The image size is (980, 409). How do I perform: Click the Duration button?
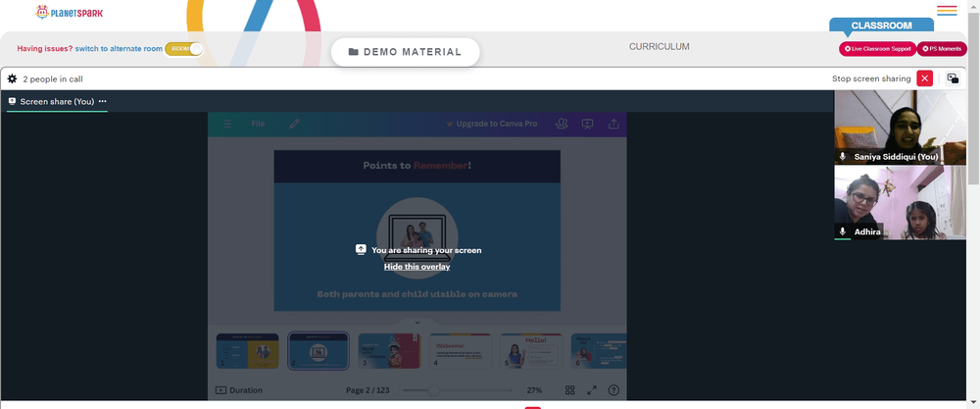pyautogui.click(x=239, y=390)
